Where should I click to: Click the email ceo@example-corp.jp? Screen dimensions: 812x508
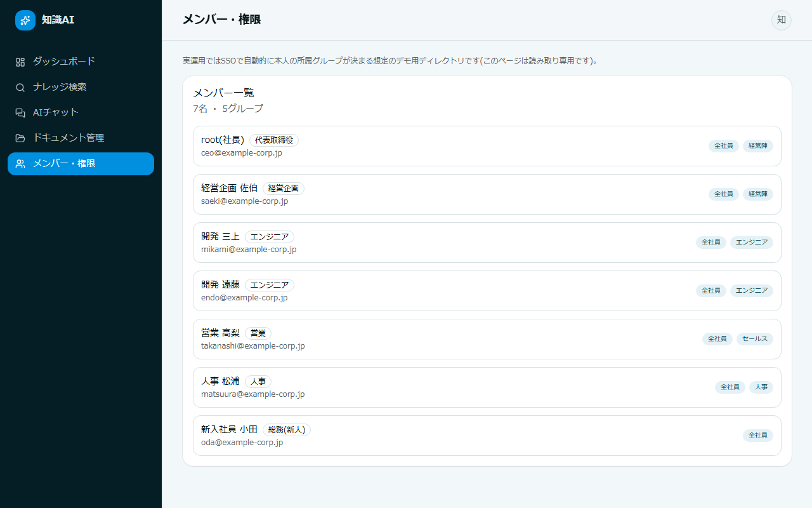(242, 153)
